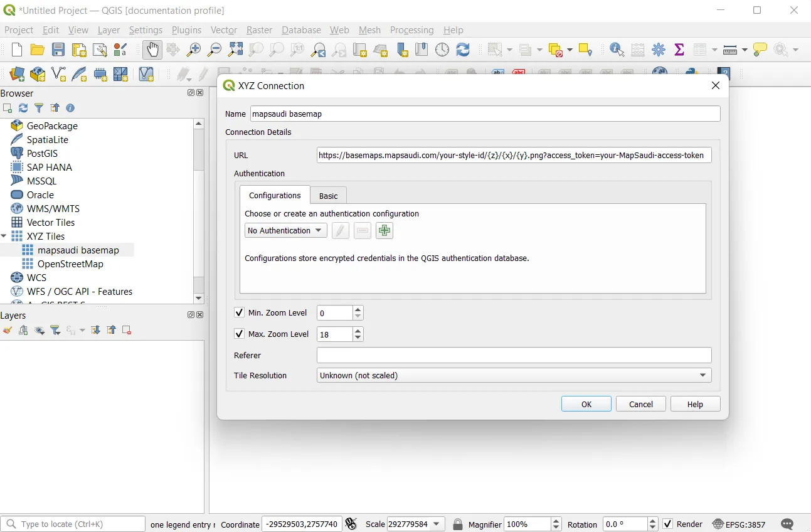Click into the Referer text field
Image resolution: width=811 pixels, height=532 pixels.
[514, 355]
